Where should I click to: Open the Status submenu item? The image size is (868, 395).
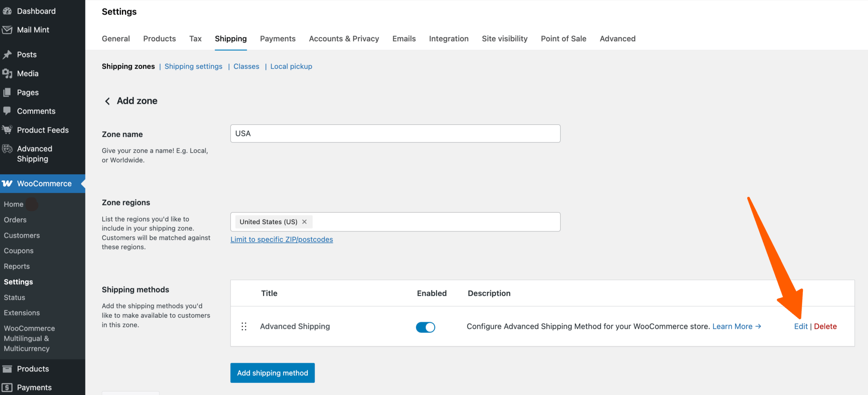(14, 297)
